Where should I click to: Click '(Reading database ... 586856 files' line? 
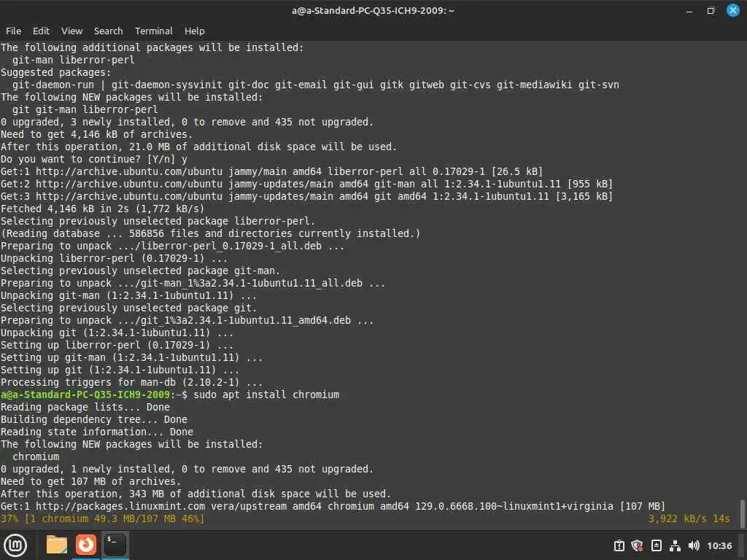coord(210,233)
